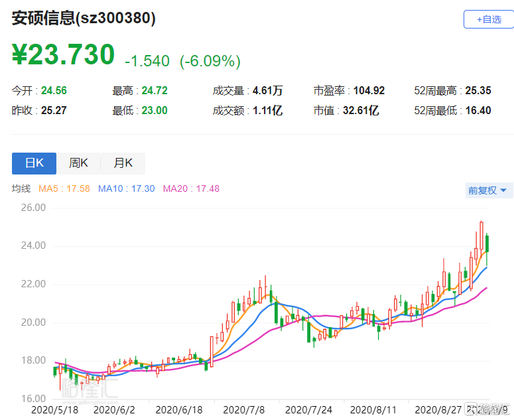514x420 pixels.
Task: Click the 2020/8/27 date axis label
Action: pyautogui.click(x=438, y=410)
